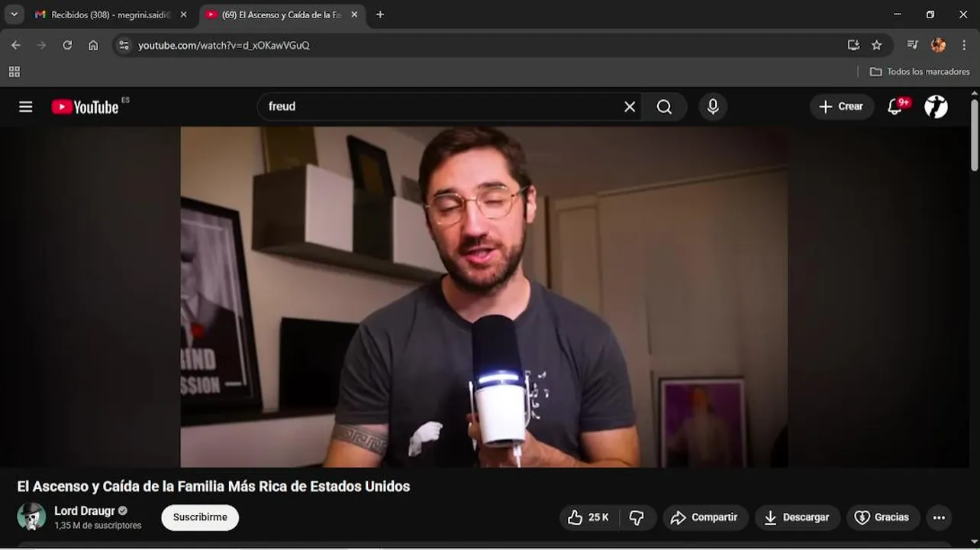Image resolution: width=980 pixels, height=550 pixels.
Task: Open the Lord Draugr channel avatar
Action: 31,516
